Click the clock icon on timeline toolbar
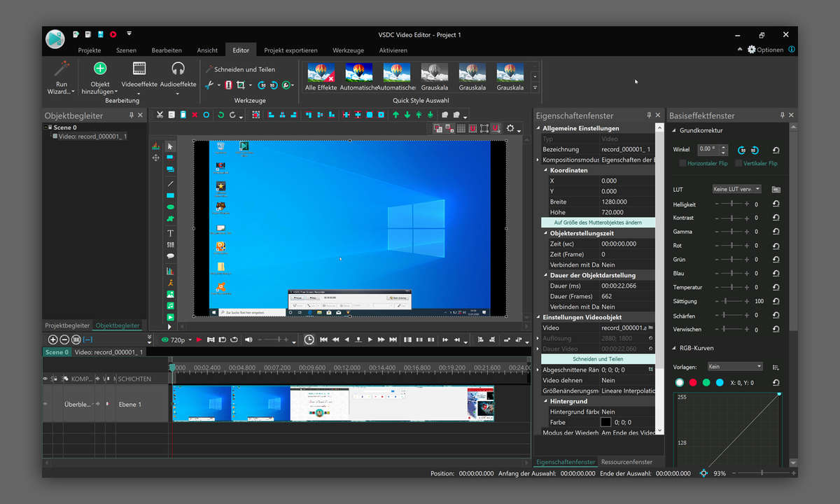840x504 pixels. point(309,339)
